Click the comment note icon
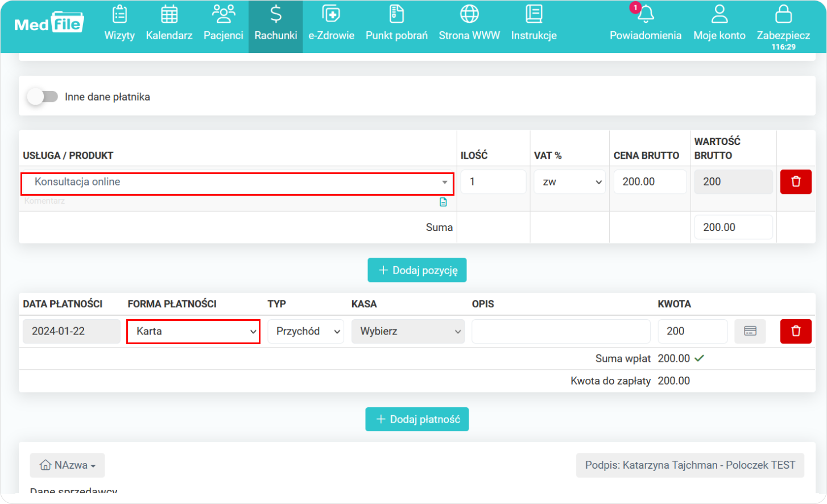 click(x=443, y=202)
